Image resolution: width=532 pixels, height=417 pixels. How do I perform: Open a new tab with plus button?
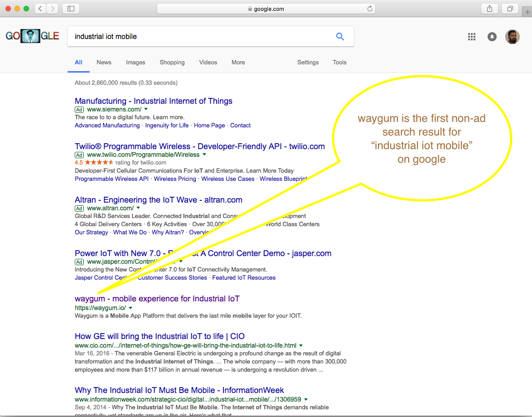527,12
